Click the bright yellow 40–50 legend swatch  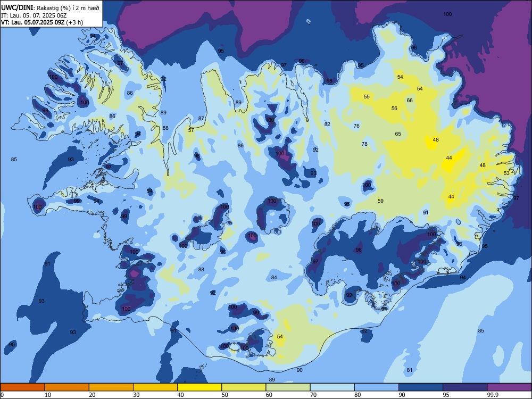[199, 387]
